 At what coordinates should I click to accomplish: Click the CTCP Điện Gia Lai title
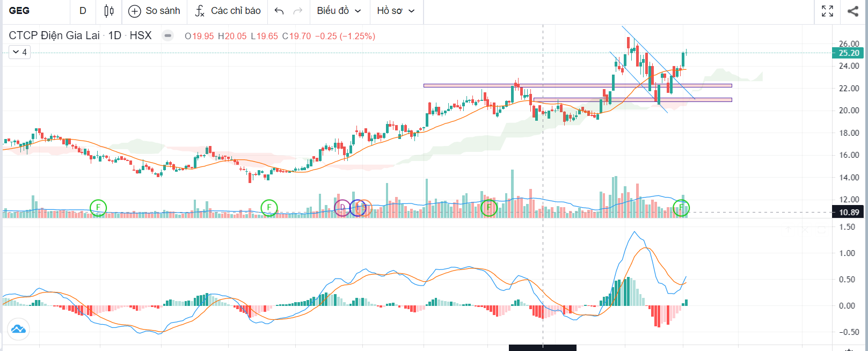tap(54, 35)
